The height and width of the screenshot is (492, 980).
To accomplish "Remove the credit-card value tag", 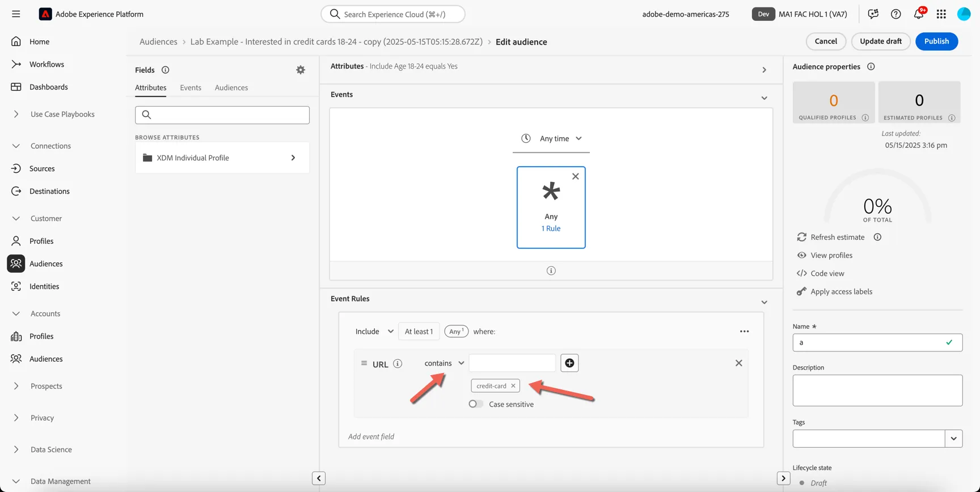I will pyautogui.click(x=513, y=386).
